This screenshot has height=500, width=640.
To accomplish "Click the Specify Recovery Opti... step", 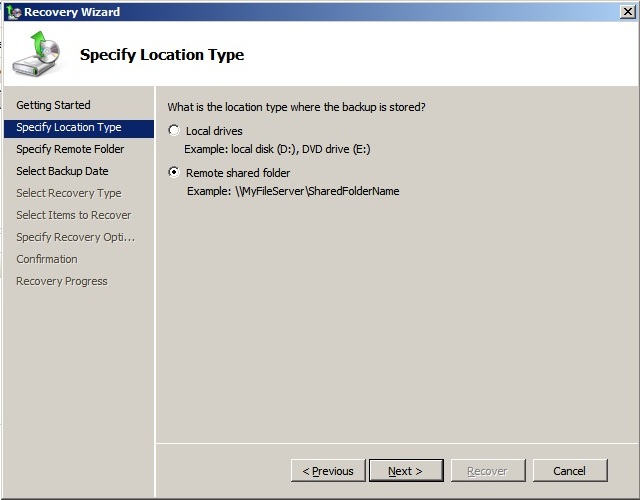I will 76,237.
